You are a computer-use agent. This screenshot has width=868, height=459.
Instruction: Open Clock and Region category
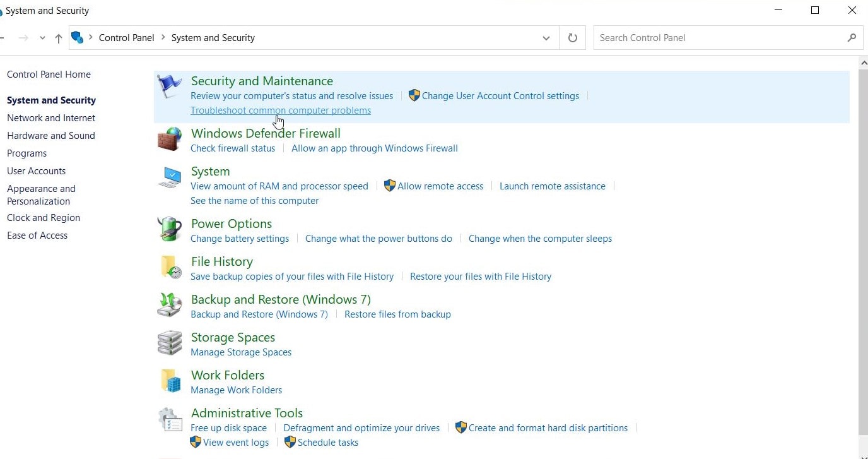click(x=44, y=218)
